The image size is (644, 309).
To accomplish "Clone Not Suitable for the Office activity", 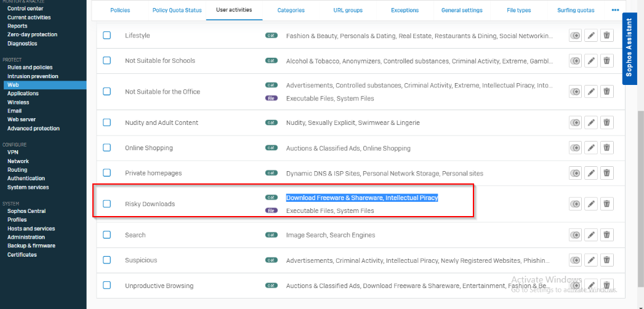I will point(576,92).
